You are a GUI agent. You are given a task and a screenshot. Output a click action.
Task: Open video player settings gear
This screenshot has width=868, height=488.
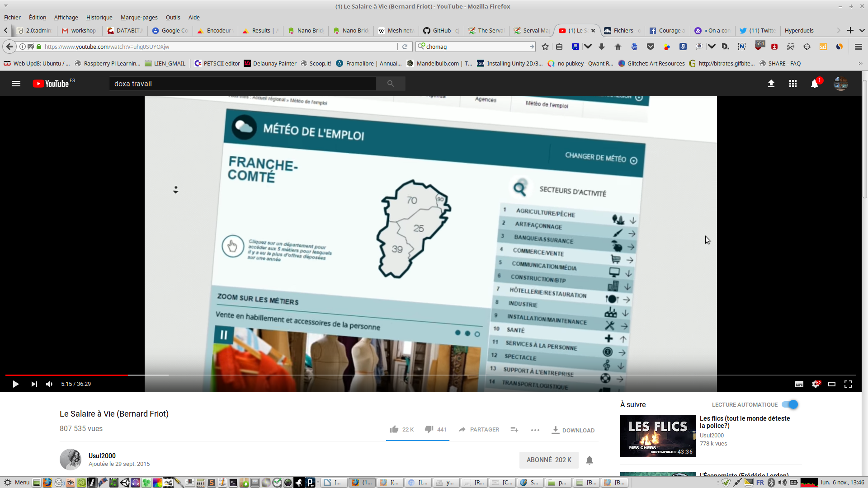point(816,384)
